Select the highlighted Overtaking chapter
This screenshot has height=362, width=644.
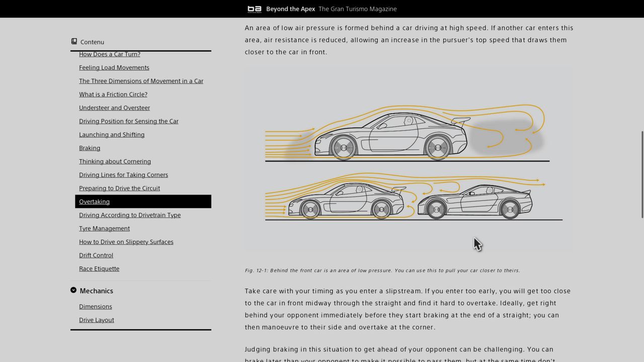[x=143, y=202]
